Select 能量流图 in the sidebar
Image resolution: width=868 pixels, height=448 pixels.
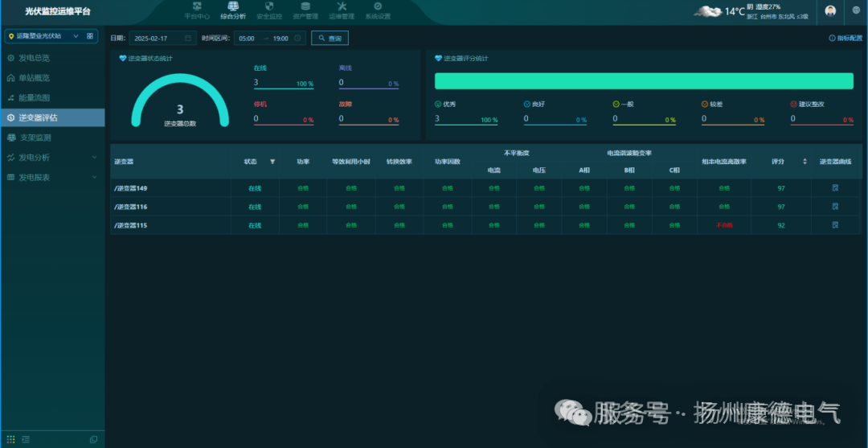pos(35,97)
